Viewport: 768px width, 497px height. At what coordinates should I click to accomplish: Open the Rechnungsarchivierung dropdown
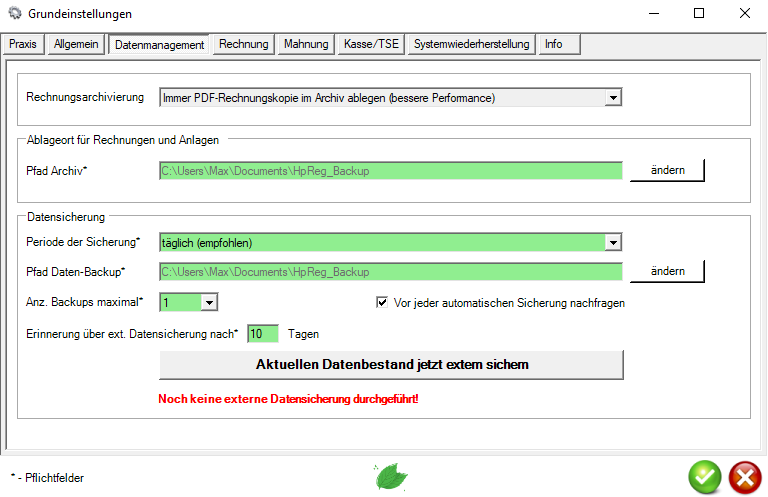click(613, 98)
